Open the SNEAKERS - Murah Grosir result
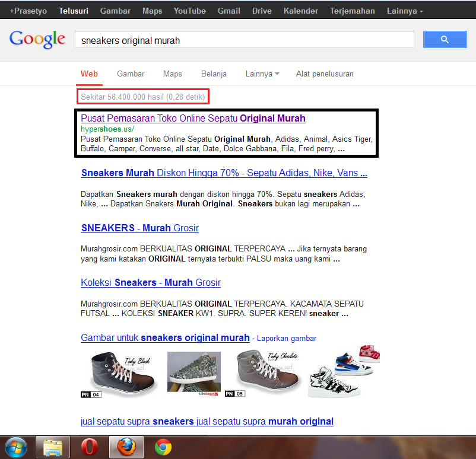 click(140, 228)
